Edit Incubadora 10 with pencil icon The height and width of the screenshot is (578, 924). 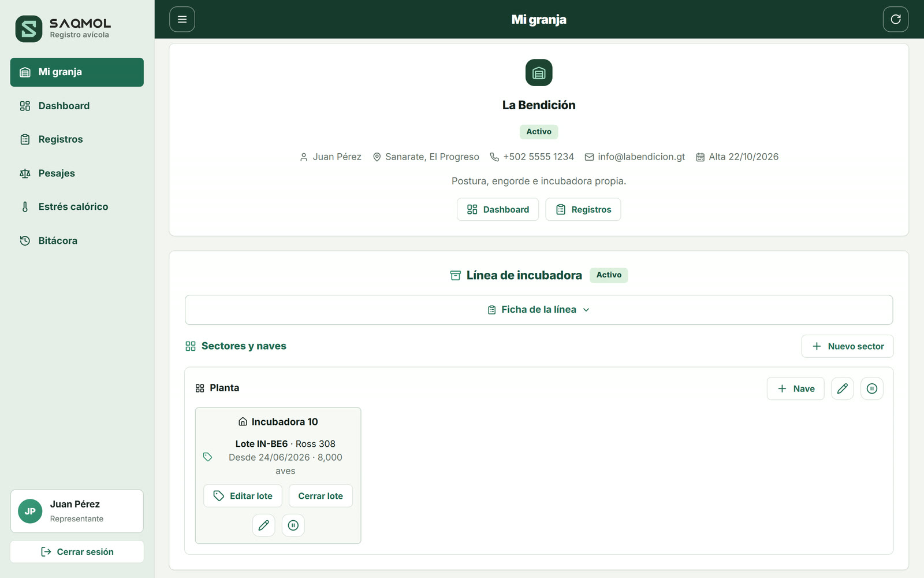tap(264, 525)
